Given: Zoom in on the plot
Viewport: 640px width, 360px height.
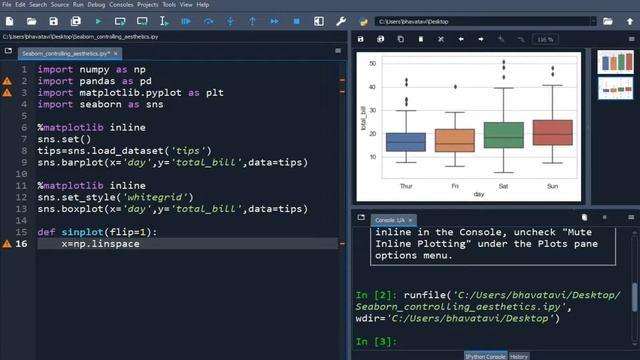Looking at the screenshot, I should [x=501, y=39].
